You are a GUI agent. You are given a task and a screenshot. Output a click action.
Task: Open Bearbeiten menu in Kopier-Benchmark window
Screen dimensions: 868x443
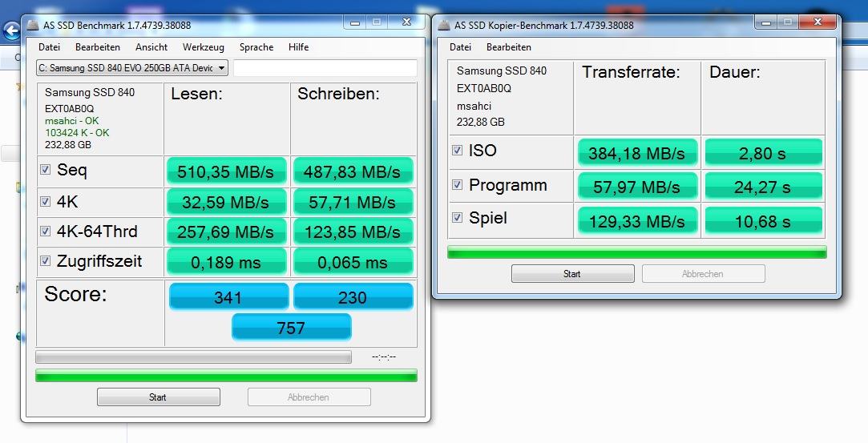pos(509,47)
